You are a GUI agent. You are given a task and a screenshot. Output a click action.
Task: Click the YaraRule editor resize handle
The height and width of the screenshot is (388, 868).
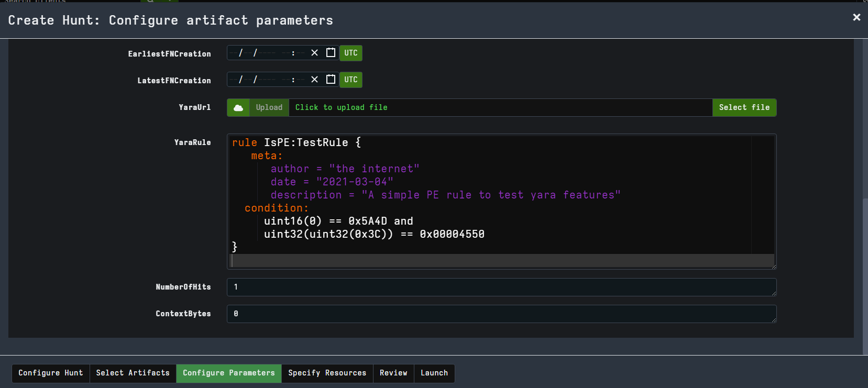pyautogui.click(x=774, y=267)
